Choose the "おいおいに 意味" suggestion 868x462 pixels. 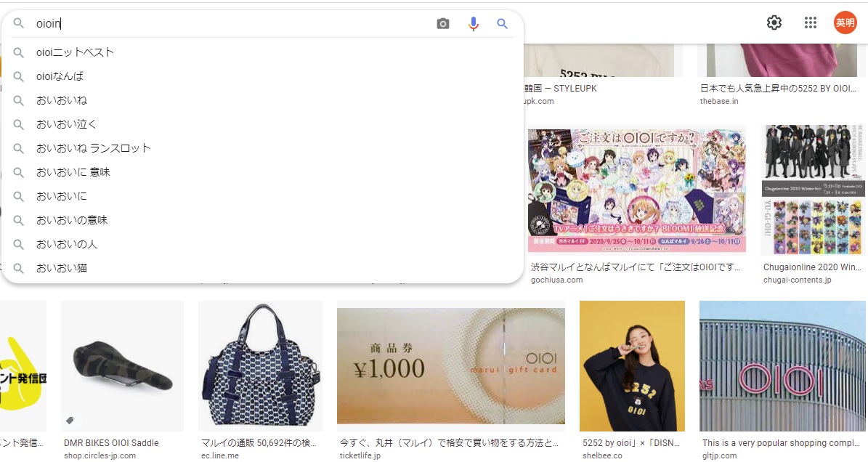[x=73, y=172]
